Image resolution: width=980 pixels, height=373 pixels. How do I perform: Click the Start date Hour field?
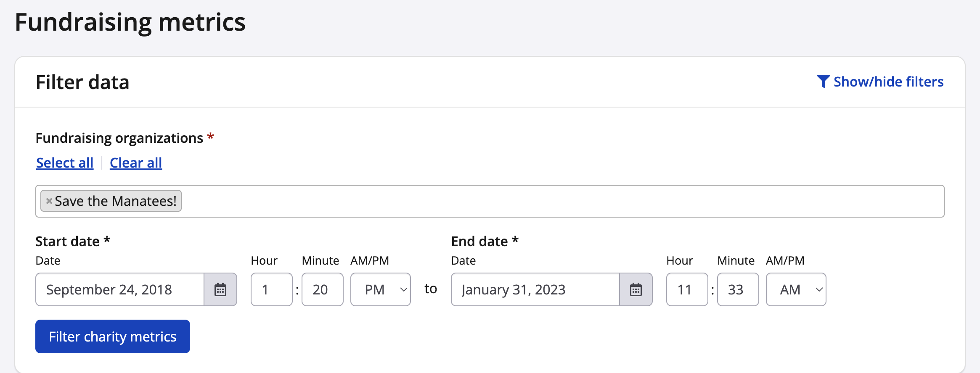[x=271, y=290]
